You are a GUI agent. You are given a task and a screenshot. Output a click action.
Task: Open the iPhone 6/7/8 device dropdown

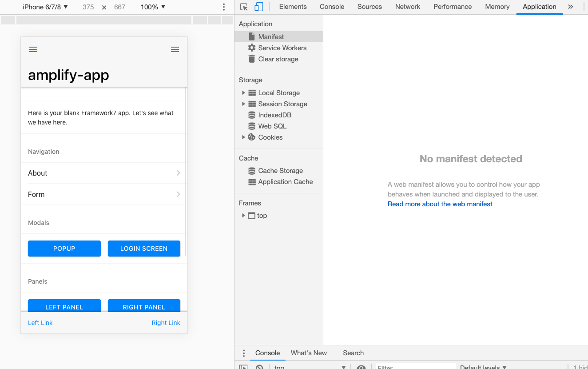(45, 7)
